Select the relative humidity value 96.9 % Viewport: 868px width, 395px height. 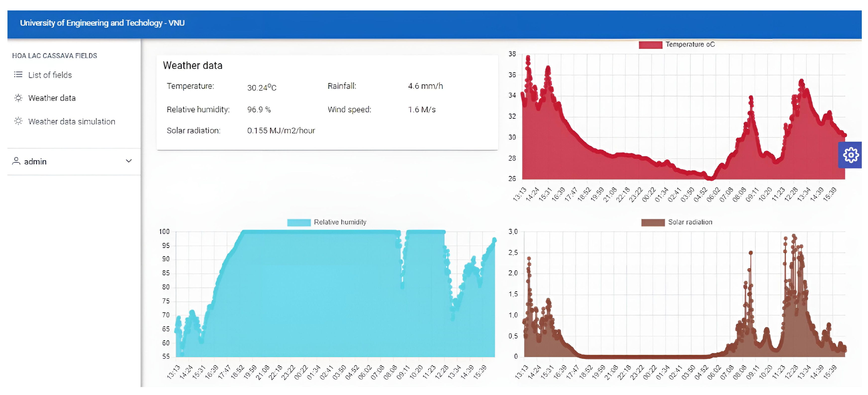(259, 109)
